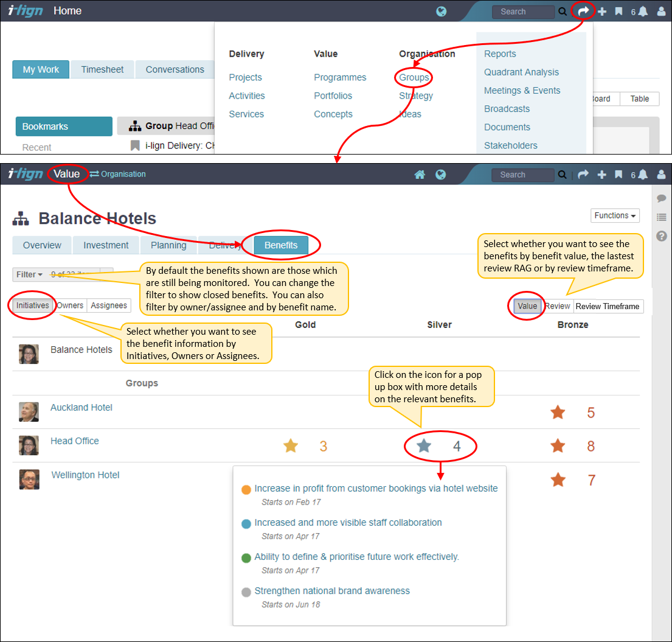The width and height of the screenshot is (672, 642).
Task: Click the Search field in the Value header
Action: (x=522, y=175)
